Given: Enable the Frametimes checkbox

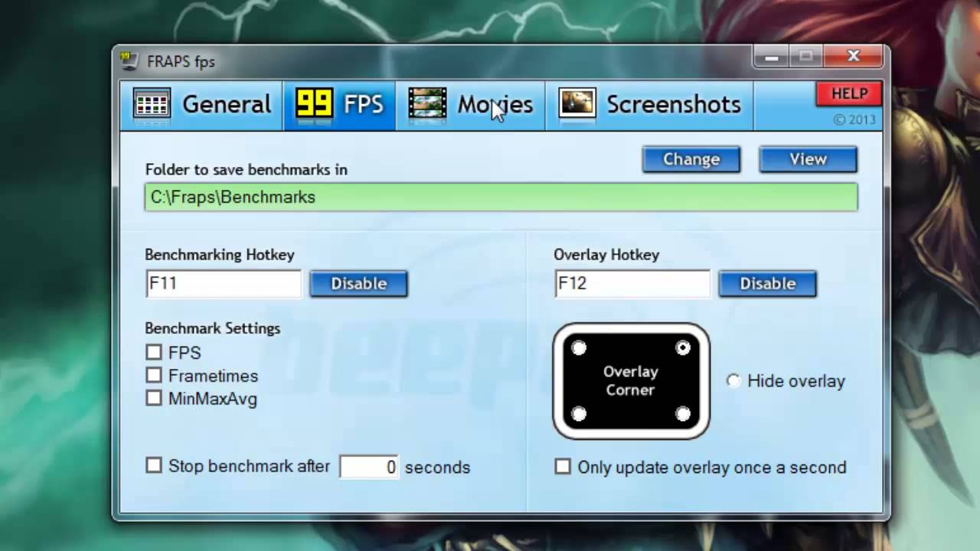Looking at the screenshot, I should (x=154, y=375).
